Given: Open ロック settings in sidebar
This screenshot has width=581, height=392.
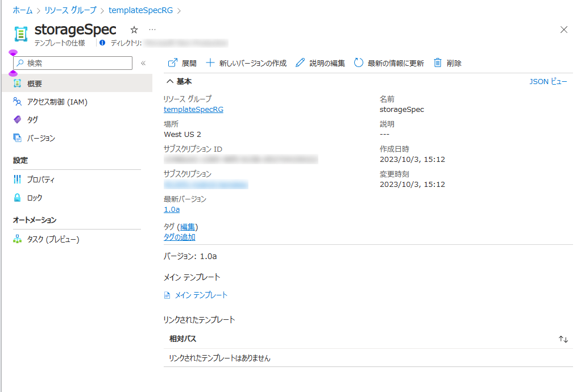Looking at the screenshot, I should [34, 198].
